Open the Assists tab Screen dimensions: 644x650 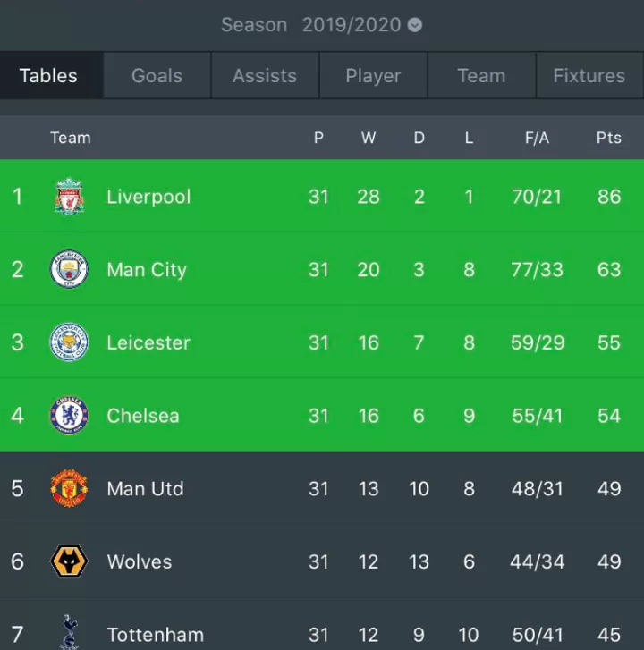tap(265, 75)
